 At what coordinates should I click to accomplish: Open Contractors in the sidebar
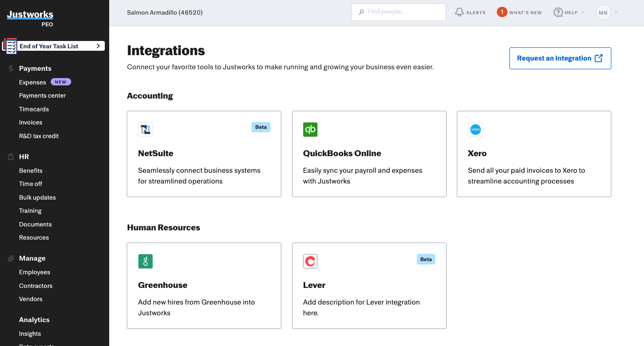click(x=36, y=286)
